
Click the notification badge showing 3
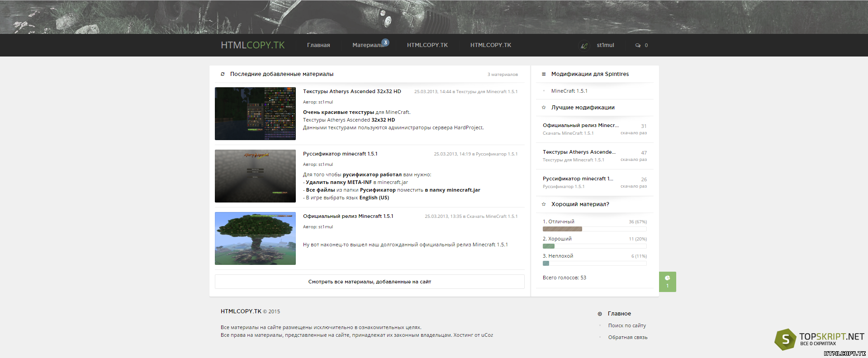385,42
